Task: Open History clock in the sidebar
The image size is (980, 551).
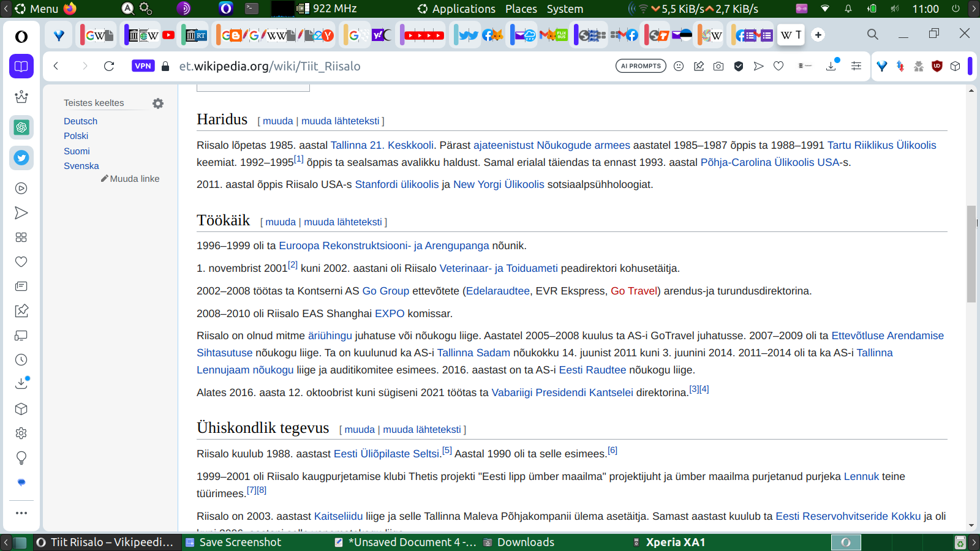Action: pos(21,360)
